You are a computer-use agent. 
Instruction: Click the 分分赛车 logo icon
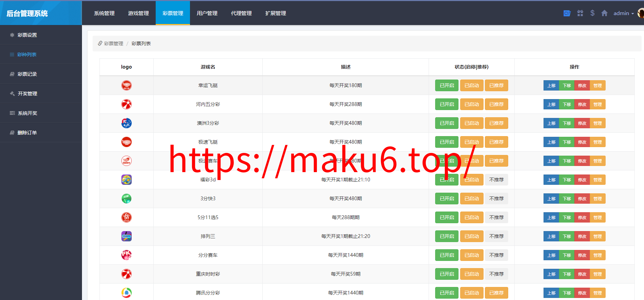(x=127, y=255)
